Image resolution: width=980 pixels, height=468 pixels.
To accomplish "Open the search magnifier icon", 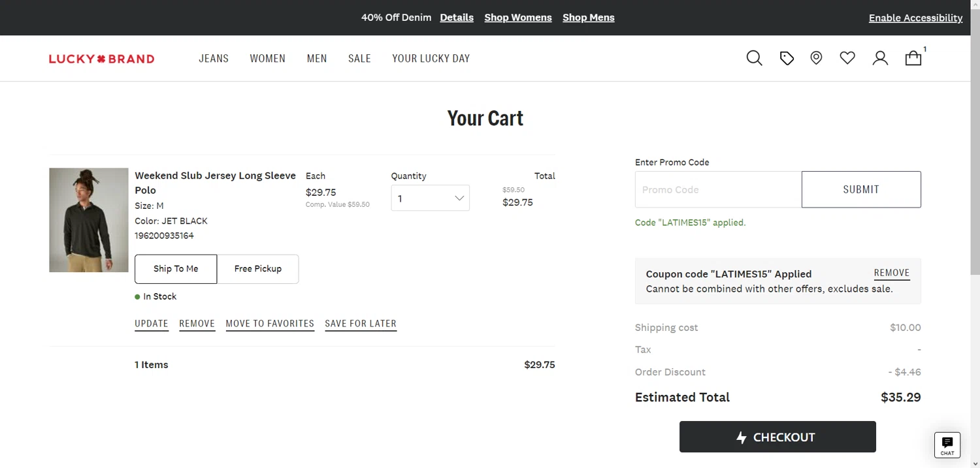I will pos(754,58).
